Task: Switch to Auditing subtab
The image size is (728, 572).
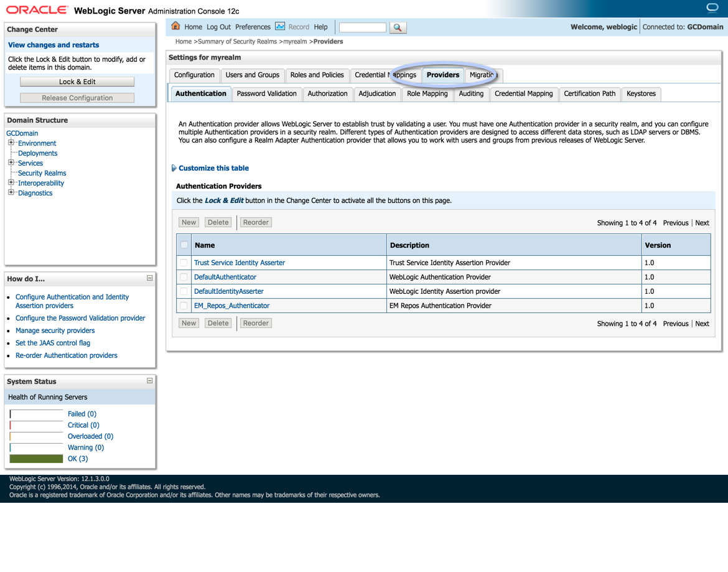Action: (x=471, y=94)
